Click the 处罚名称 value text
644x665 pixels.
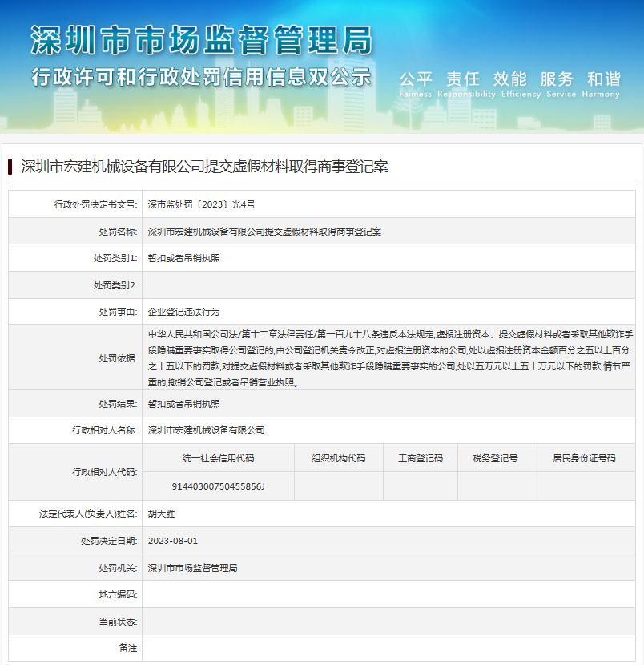tap(264, 232)
